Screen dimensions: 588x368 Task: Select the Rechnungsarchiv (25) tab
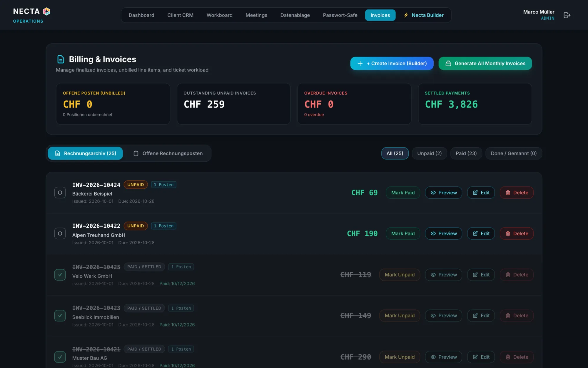85,153
